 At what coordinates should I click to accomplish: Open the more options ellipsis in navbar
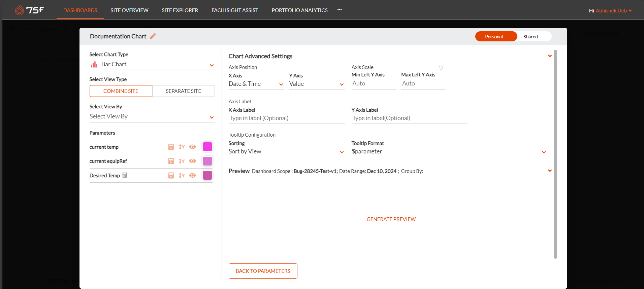pyautogui.click(x=340, y=10)
